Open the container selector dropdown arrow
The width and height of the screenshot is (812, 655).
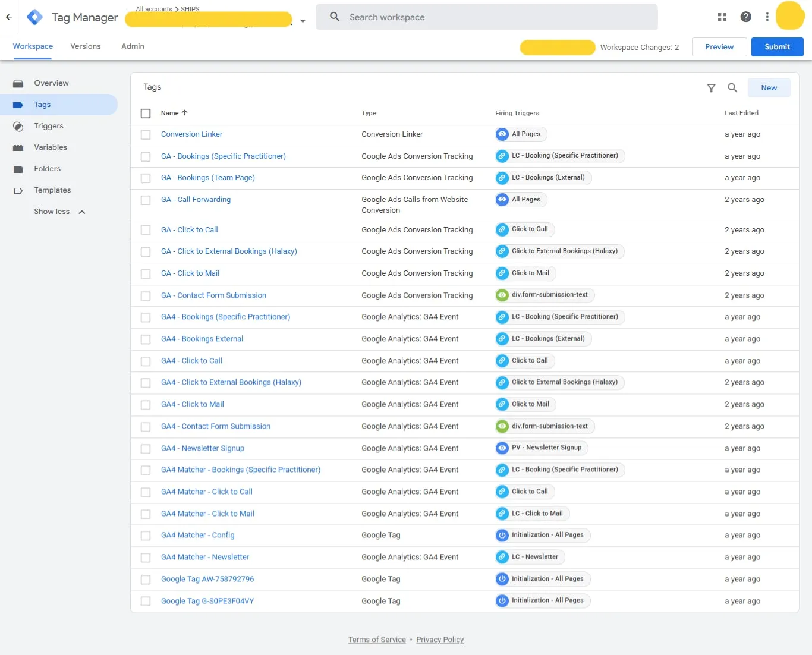coord(303,21)
